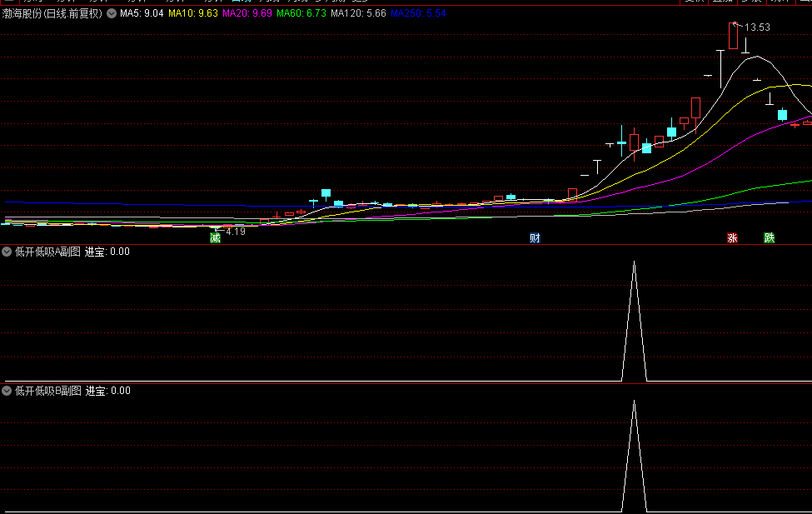Click the signal spike peak in 低开低吸B副图
Image resolution: width=812 pixels, height=514 pixels.
[635, 402]
